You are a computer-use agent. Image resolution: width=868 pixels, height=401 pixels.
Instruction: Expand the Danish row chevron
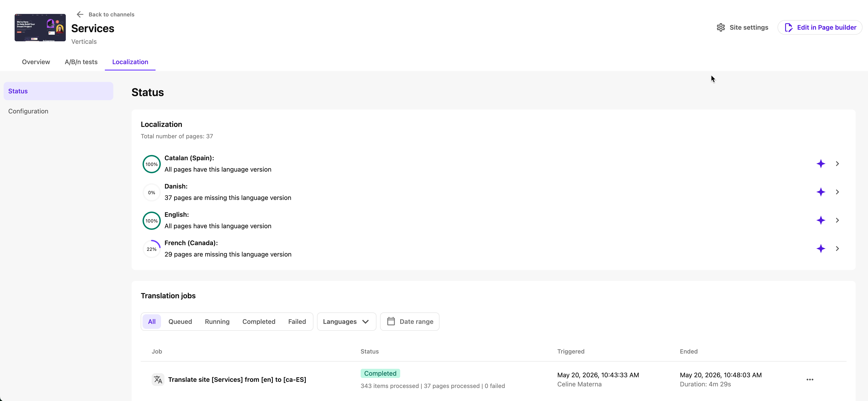click(x=837, y=192)
